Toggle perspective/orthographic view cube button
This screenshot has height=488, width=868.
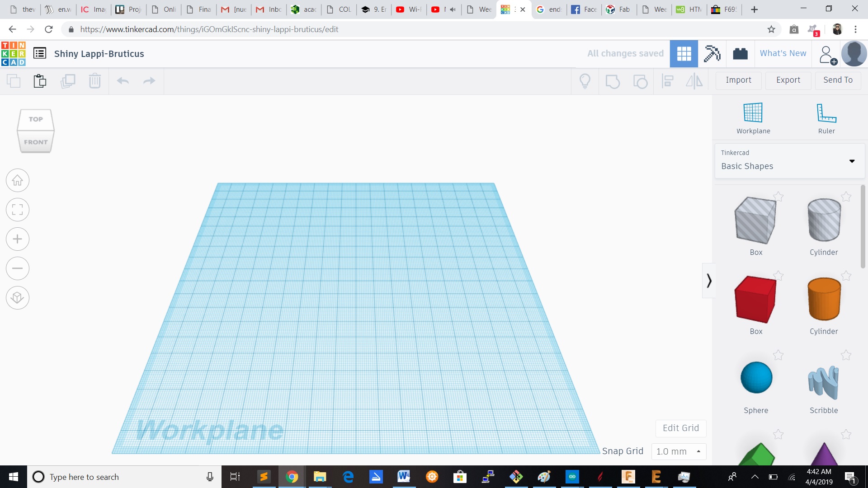coord(18,298)
